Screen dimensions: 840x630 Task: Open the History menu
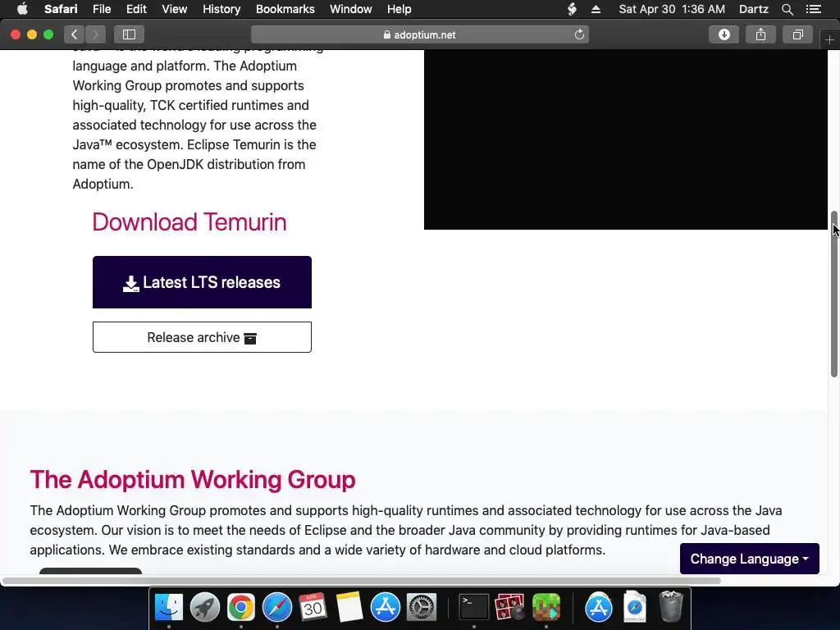[x=221, y=9]
